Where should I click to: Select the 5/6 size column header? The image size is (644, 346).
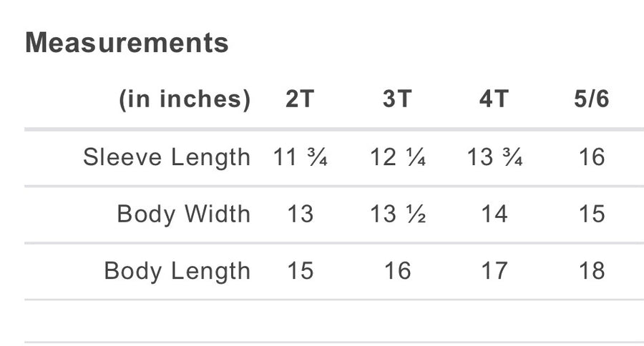pyautogui.click(x=592, y=99)
